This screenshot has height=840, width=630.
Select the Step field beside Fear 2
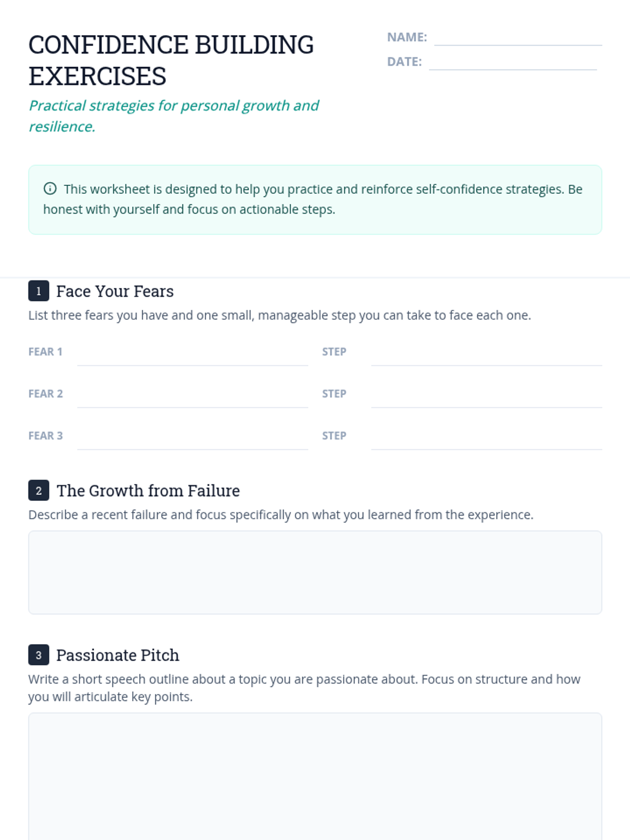[x=486, y=397]
